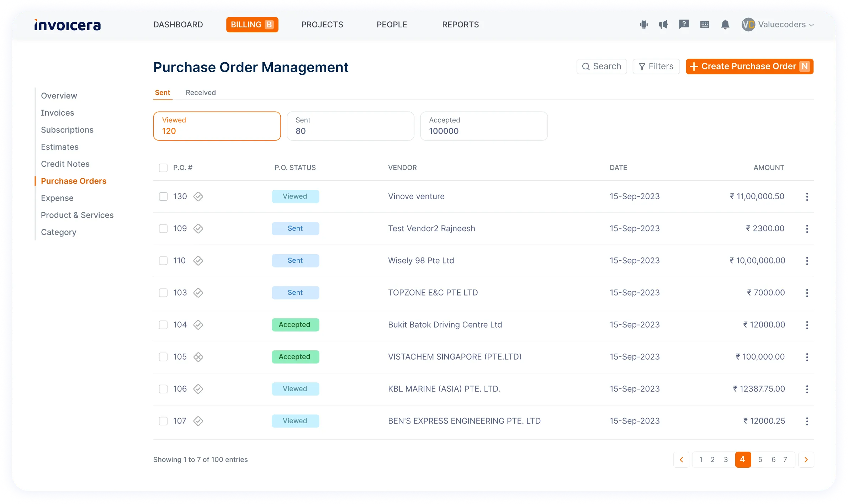
Task: Click the diamond status icon beside PO 110
Action: (198, 261)
